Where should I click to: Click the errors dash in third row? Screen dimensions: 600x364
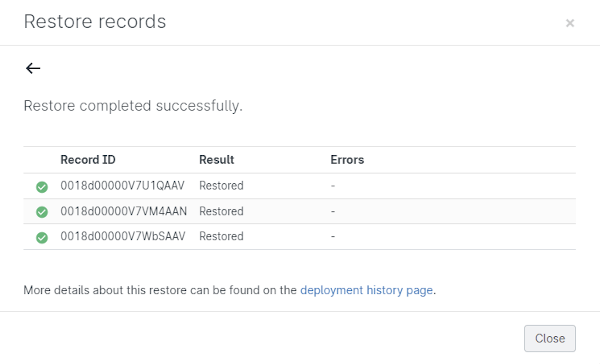click(333, 236)
